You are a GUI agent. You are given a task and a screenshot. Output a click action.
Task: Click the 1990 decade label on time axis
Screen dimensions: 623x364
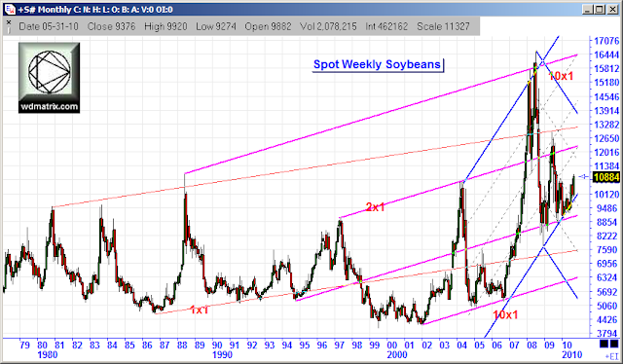pos(222,354)
